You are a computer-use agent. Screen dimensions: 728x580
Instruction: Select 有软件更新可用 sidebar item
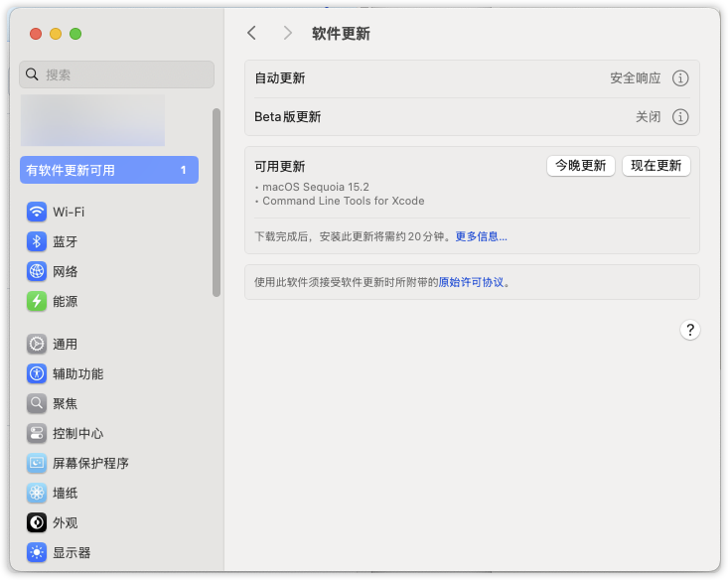click(109, 170)
